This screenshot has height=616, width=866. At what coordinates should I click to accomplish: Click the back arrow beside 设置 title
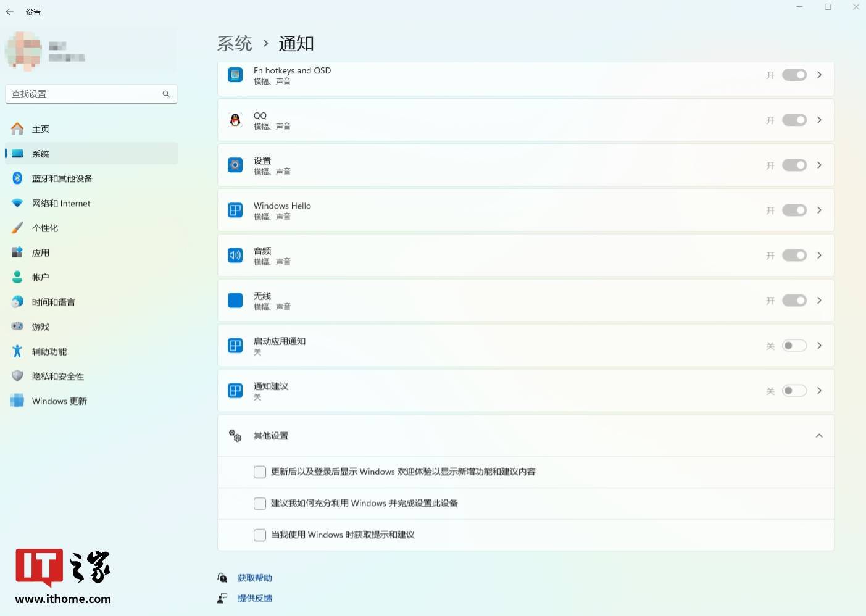pos(10,12)
